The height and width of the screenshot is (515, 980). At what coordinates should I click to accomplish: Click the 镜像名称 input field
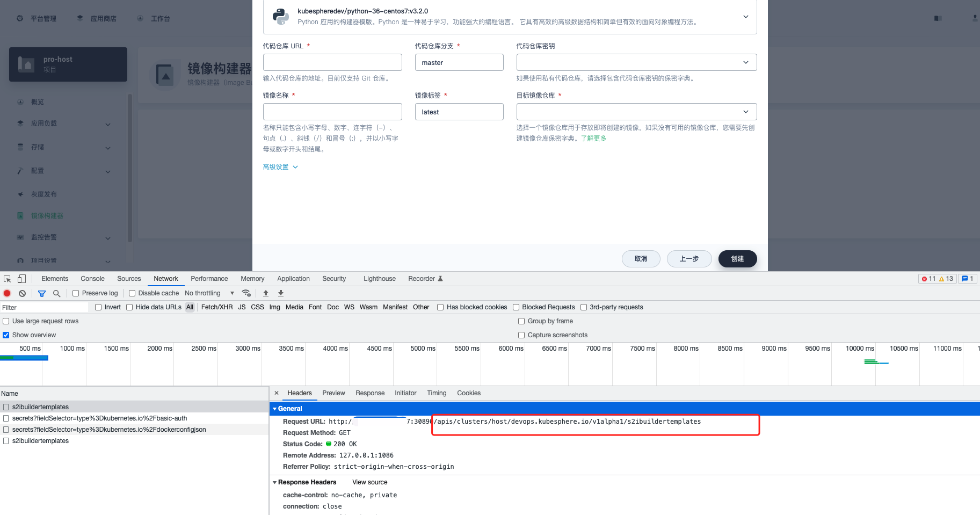(332, 112)
